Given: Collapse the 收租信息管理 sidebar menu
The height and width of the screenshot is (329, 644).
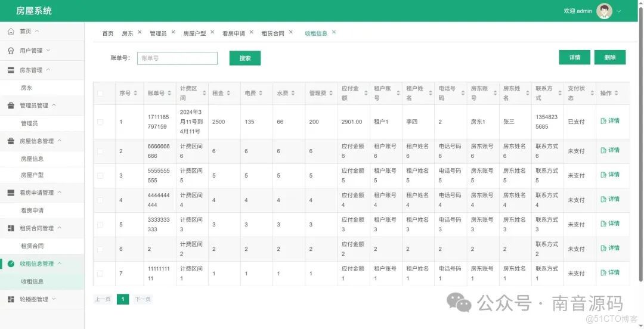Looking at the screenshot, I should tap(59, 263).
